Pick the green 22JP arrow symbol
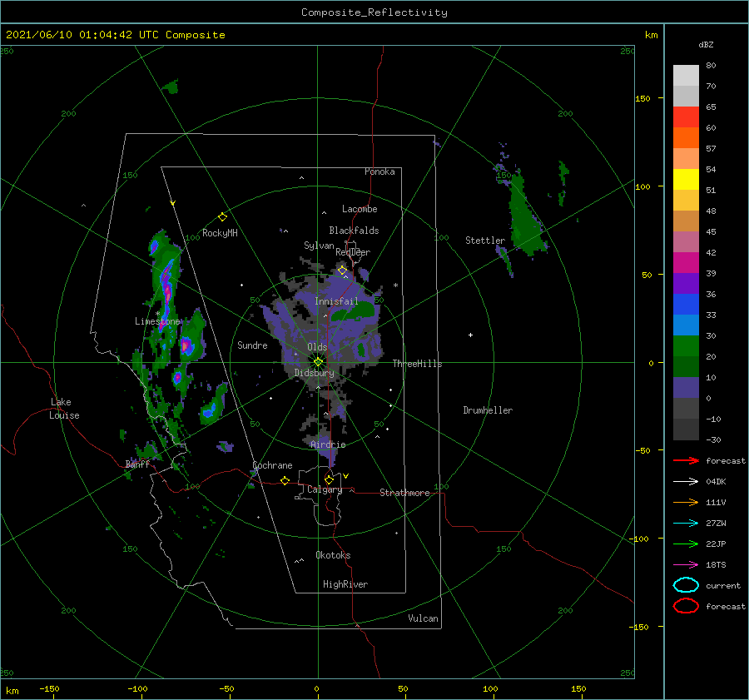Screen dimensions: 749x700 (686, 544)
